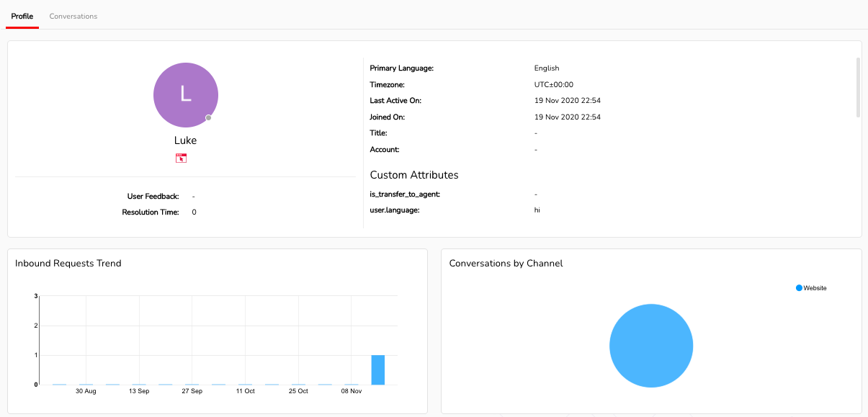Click the Timezone value UTC±00:00
Image resolution: width=868 pixels, height=417 pixels.
[554, 84]
